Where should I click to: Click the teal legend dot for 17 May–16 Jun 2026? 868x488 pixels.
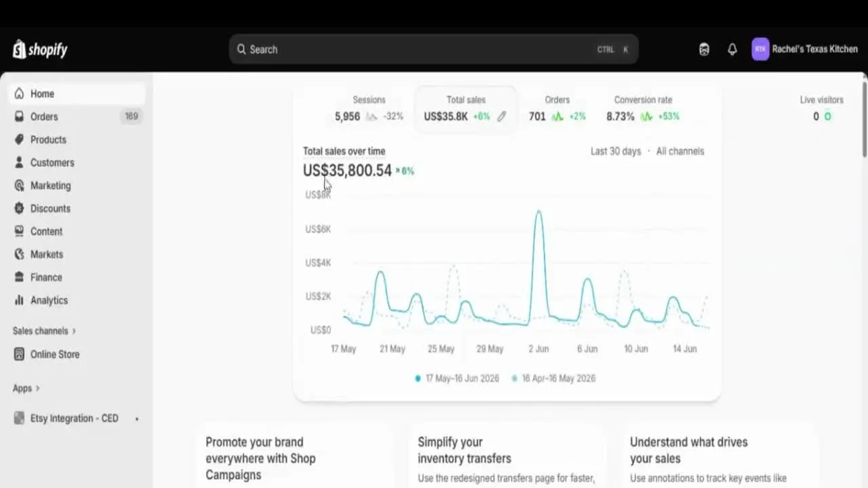click(418, 378)
